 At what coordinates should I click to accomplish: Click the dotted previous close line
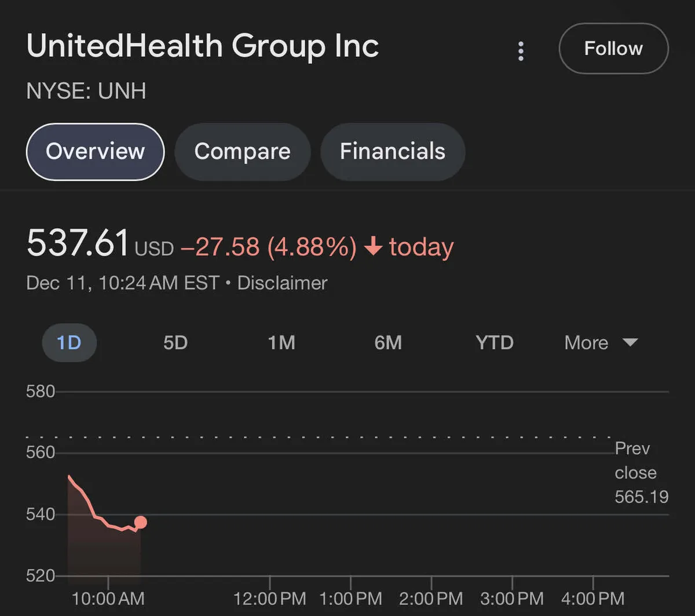tap(319, 435)
